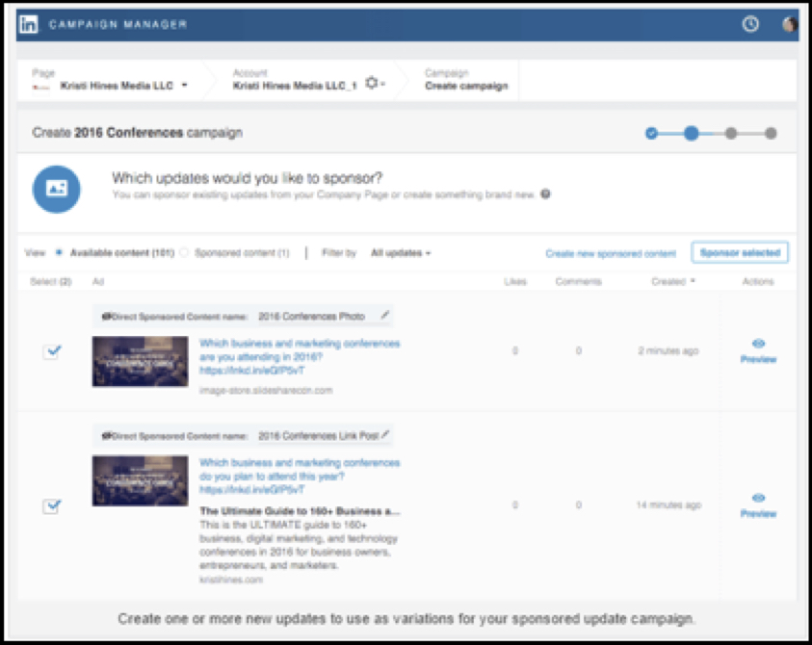
Task: Click Kristi Hines Media LLC page logo
Action: click(41, 87)
